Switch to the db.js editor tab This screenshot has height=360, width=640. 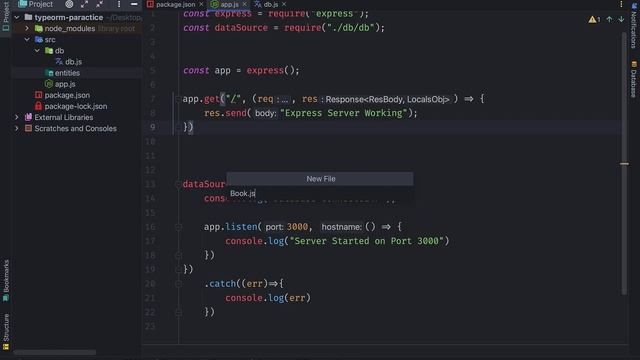[271, 4]
